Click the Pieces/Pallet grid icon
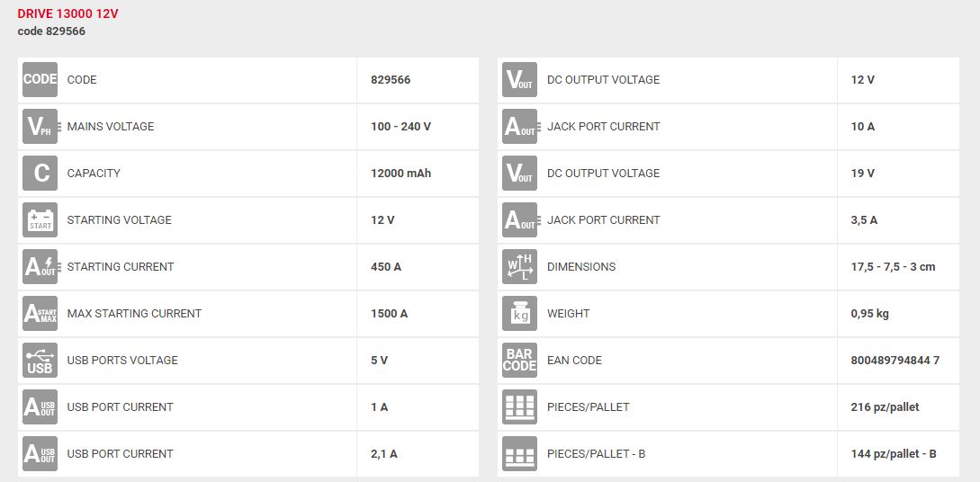The width and height of the screenshot is (980, 482). pos(519,407)
